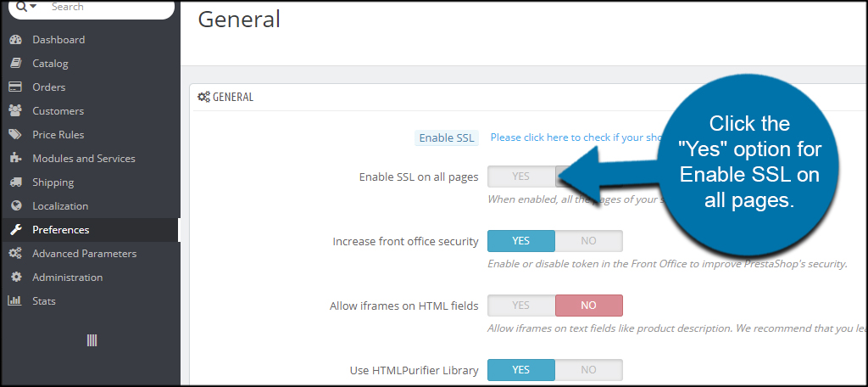Click the Stats bar chart icon
The height and width of the screenshot is (387, 868).
click(x=15, y=301)
